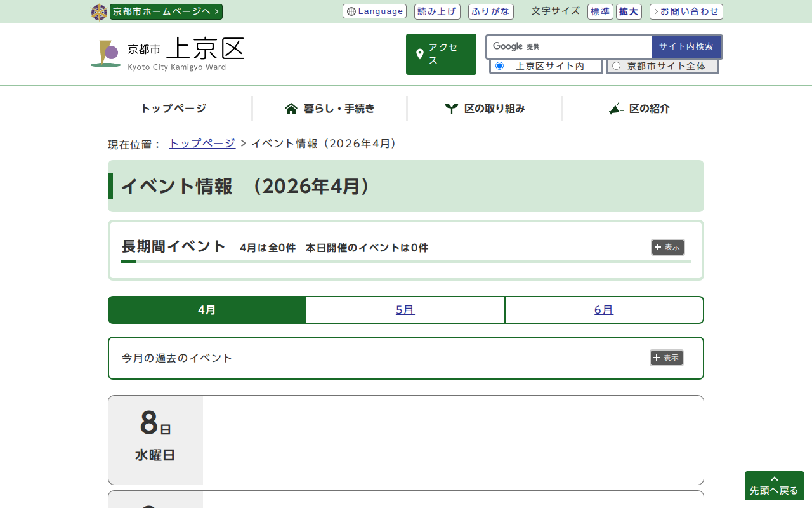Follow the トップページ breadcrumb link
This screenshot has height=508, width=812.
point(202,144)
